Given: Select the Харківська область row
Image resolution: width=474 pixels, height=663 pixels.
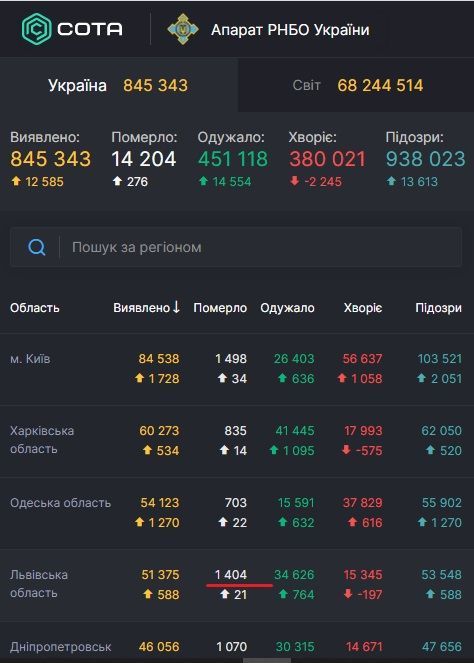Looking at the screenshot, I should (x=237, y=441).
